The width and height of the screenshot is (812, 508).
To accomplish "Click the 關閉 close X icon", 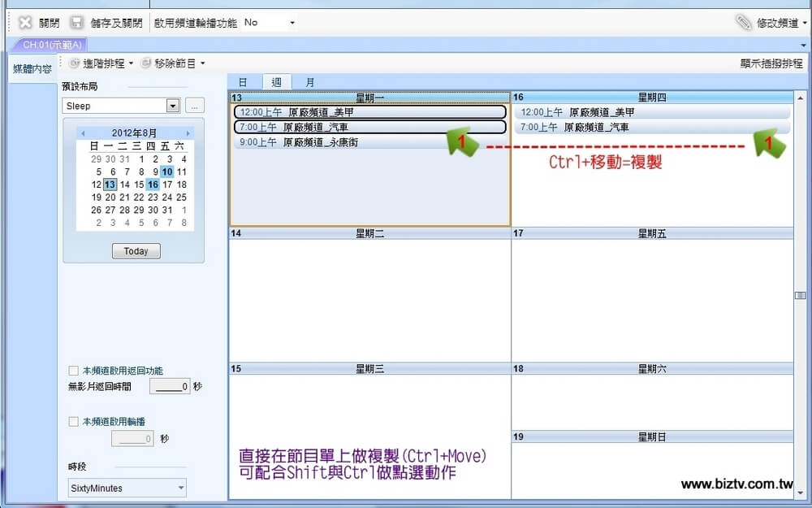I will tap(25, 23).
